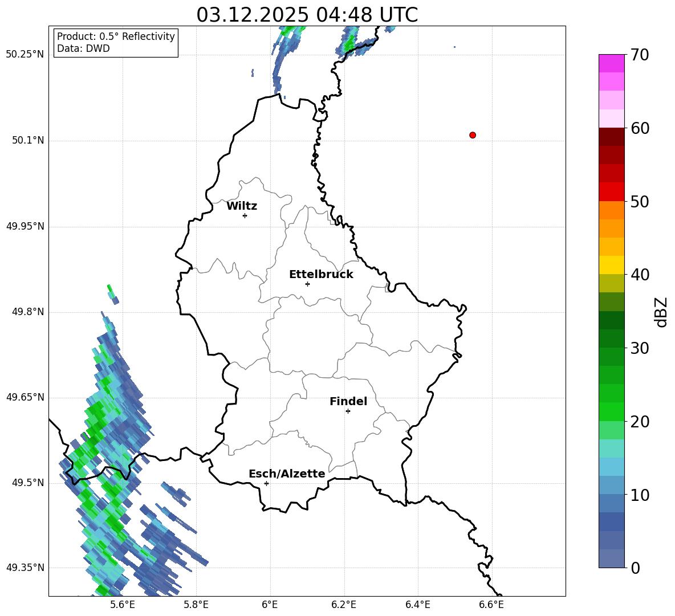675x616 pixels.
Task: Click the Data: DWD text
Action: [83, 48]
